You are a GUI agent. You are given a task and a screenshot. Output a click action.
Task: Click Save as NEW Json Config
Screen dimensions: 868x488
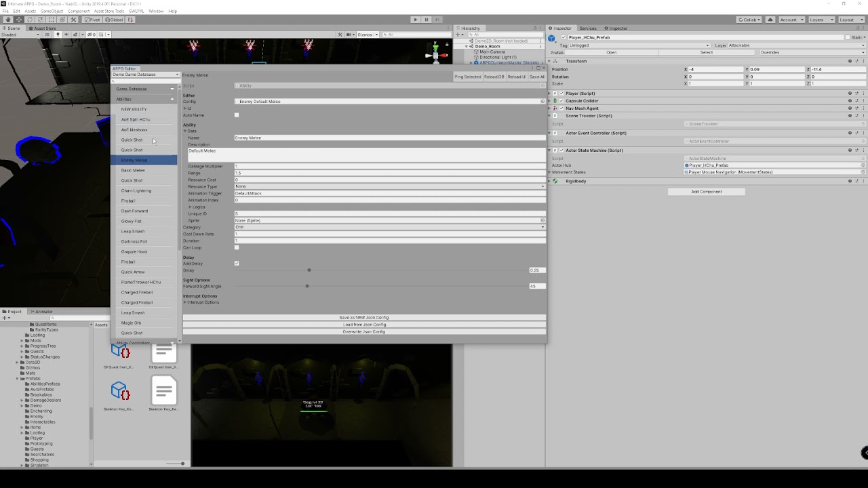click(364, 317)
